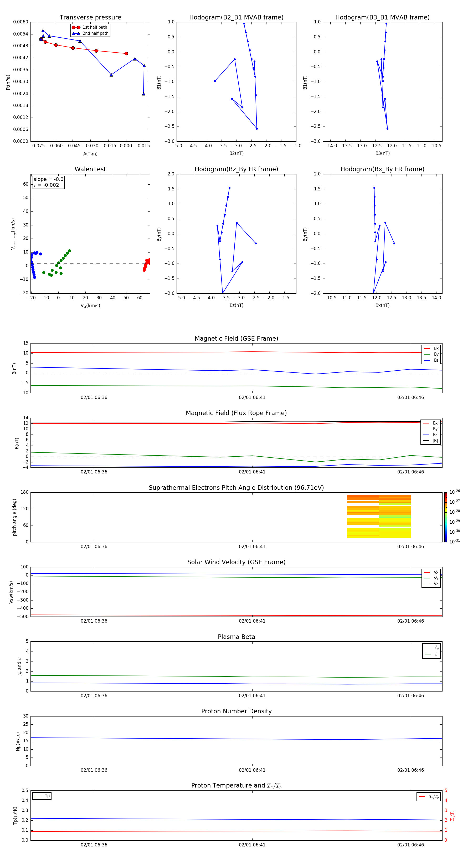This screenshot has width=473, height=868.
Task: Click the 'Bx(nT)' x-axis label
Action: [x=382, y=305]
